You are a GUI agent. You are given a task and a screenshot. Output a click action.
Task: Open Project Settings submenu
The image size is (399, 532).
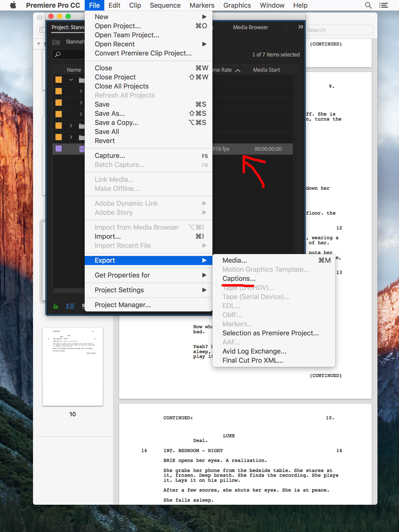(x=148, y=290)
